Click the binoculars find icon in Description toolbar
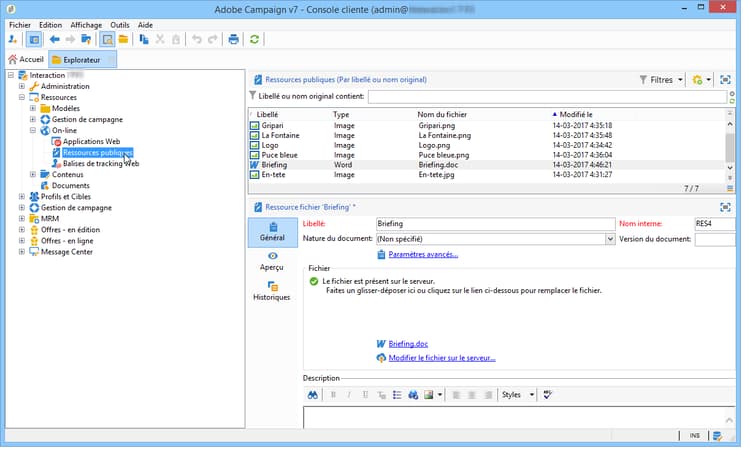This screenshot has width=750, height=456. point(313,395)
